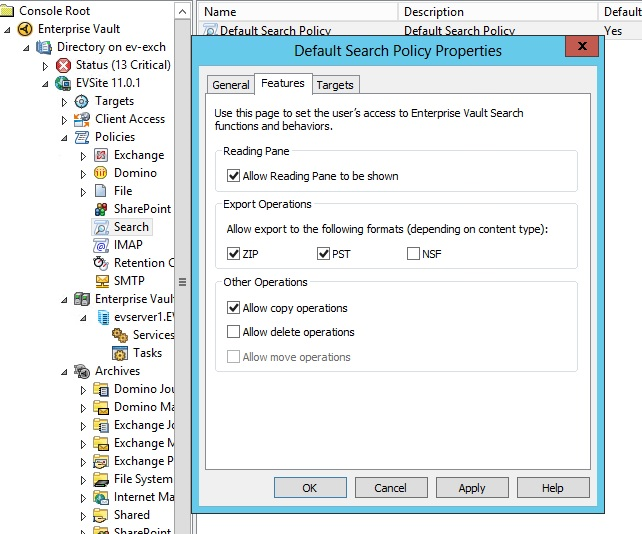Cancel the policy properties dialog
642x534 pixels.
(391, 488)
